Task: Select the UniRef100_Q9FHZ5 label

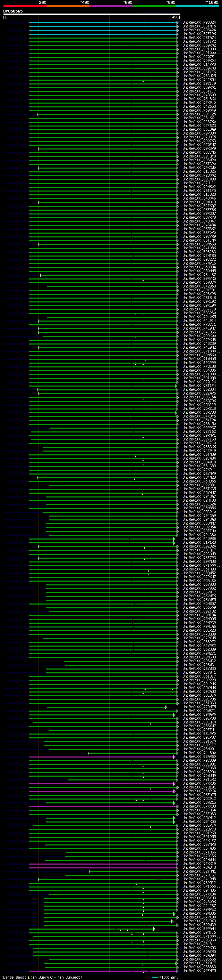Action: [x=199, y=971]
